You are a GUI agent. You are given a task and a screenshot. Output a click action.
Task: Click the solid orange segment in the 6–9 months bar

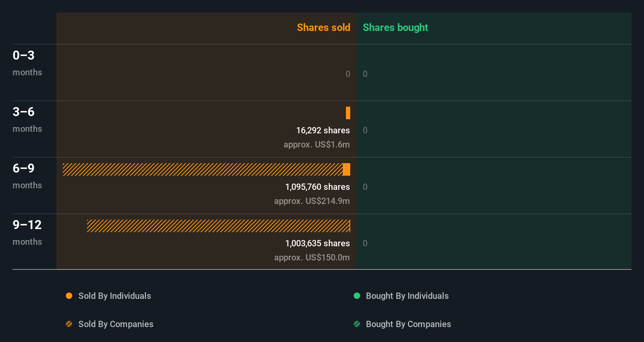(x=346, y=169)
